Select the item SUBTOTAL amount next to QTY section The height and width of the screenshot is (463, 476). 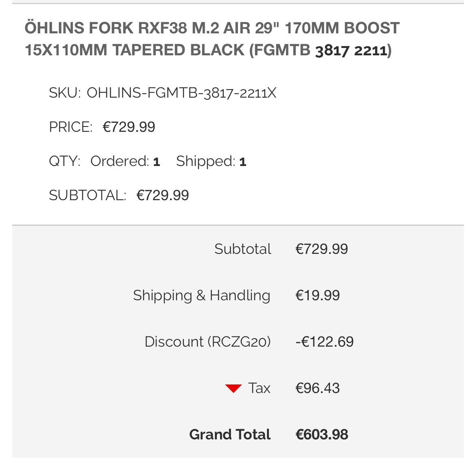coord(163,195)
